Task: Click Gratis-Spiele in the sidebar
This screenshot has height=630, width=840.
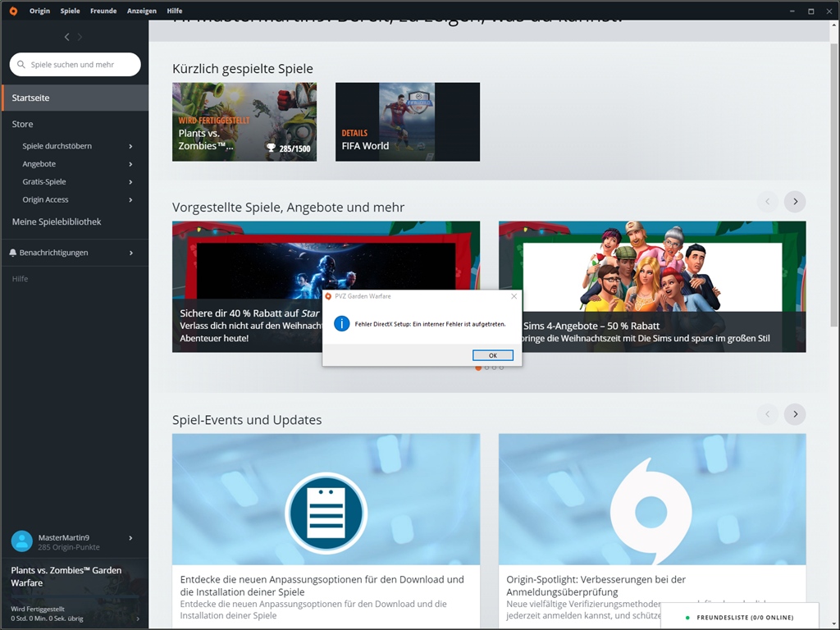Action: click(44, 181)
